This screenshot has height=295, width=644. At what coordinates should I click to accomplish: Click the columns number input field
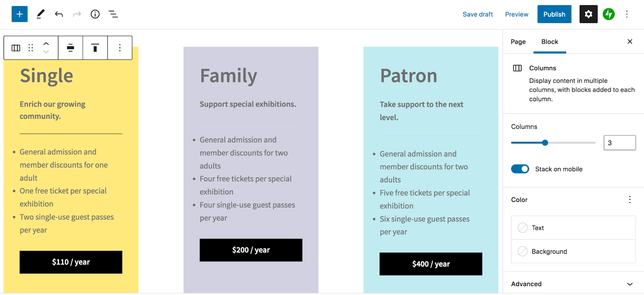619,143
